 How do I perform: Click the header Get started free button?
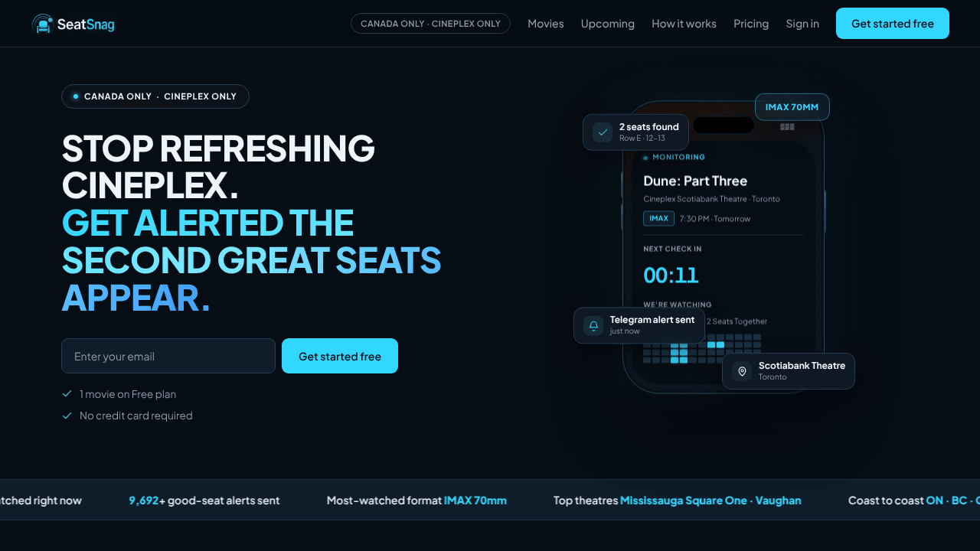pos(893,24)
